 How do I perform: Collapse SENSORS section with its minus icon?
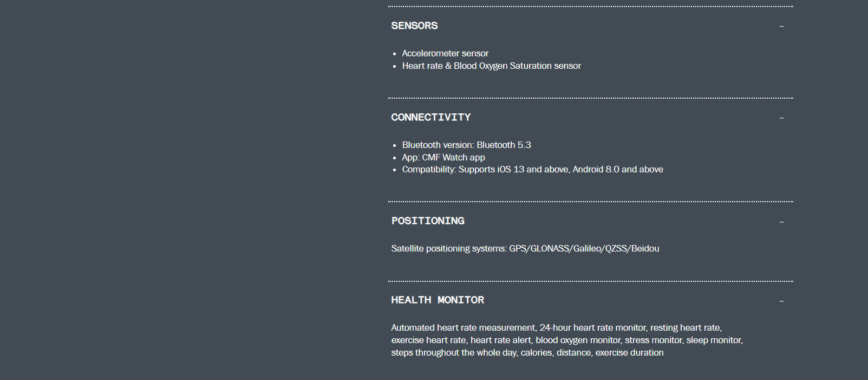pos(781,26)
